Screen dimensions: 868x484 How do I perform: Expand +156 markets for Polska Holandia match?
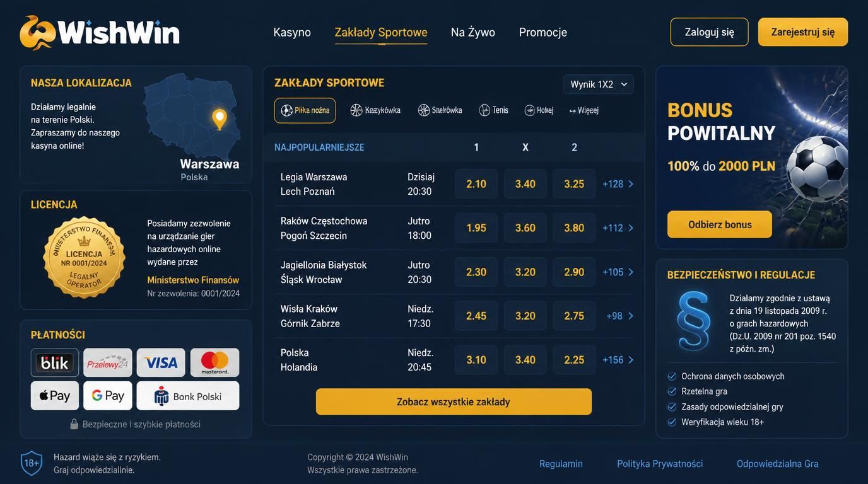click(x=618, y=360)
